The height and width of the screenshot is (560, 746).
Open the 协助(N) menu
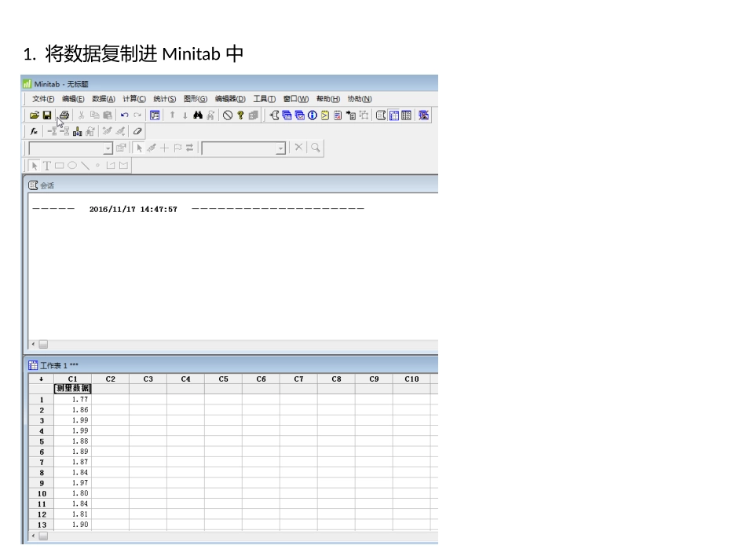pos(360,99)
